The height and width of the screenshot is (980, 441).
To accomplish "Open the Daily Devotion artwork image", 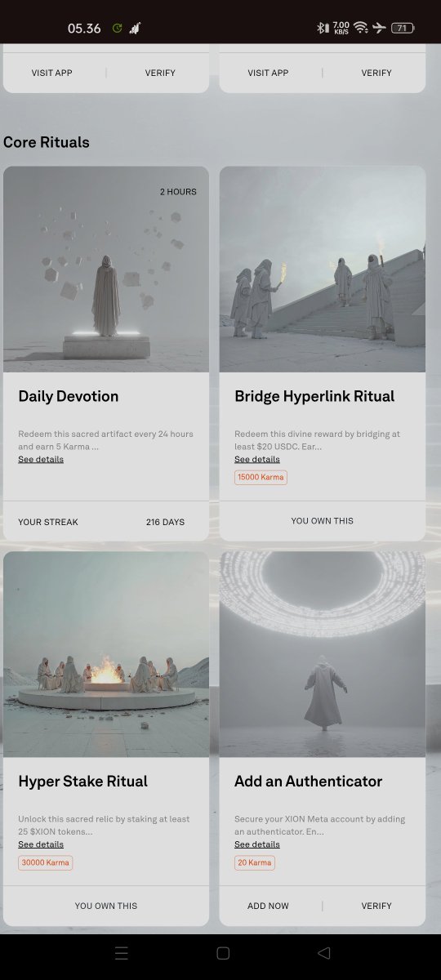I will point(106,269).
